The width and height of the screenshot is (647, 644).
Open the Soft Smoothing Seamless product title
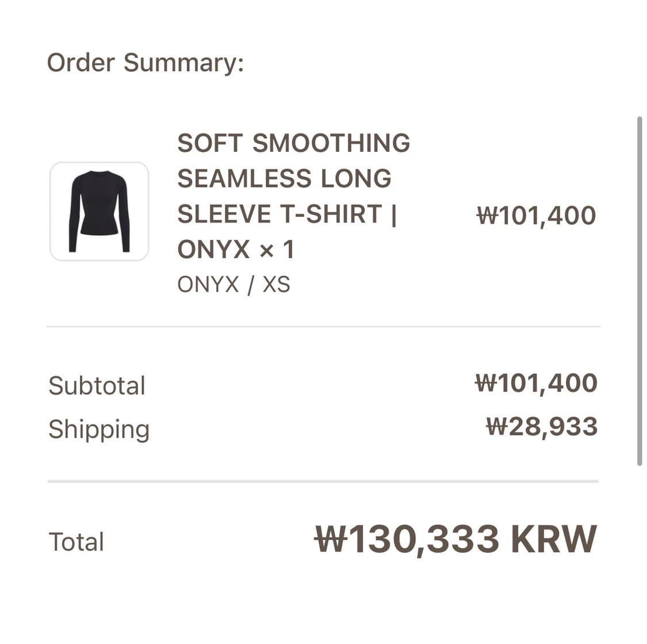[293, 195]
